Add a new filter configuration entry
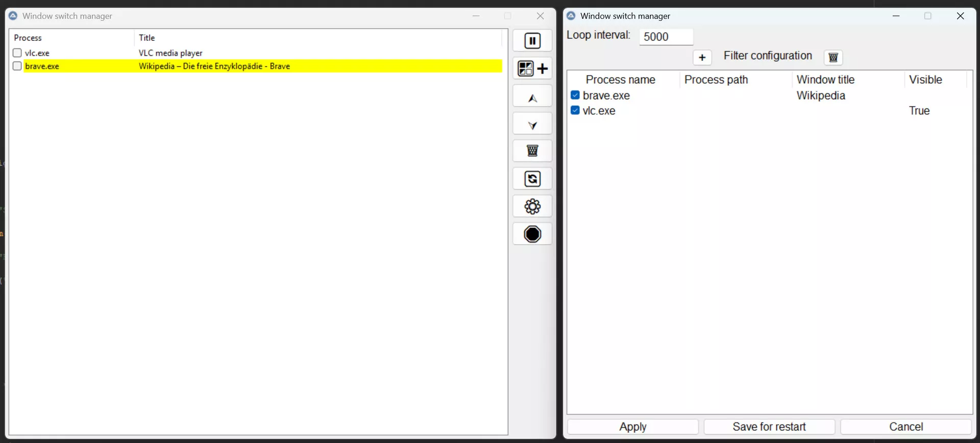 (x=702, y=57)
